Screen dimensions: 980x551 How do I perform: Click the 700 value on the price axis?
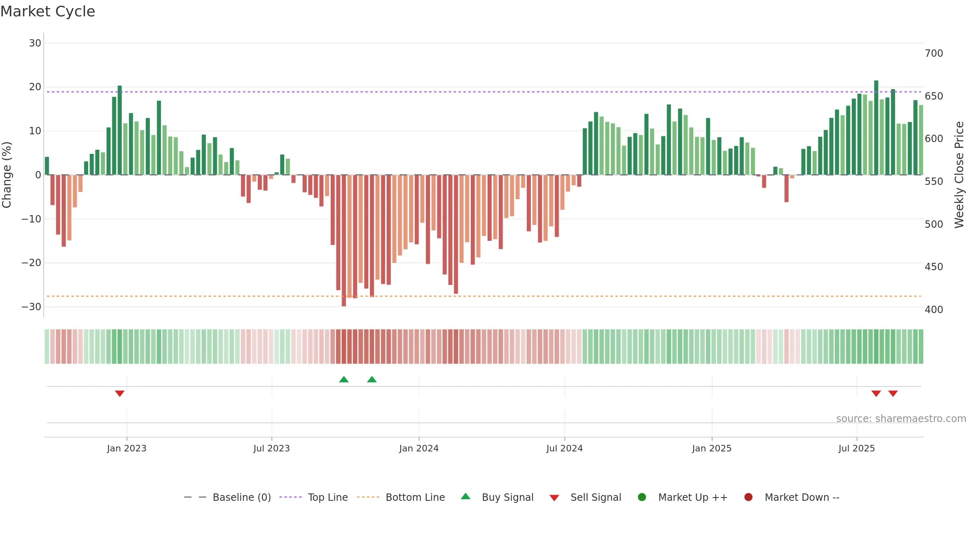tap(934, 53)
